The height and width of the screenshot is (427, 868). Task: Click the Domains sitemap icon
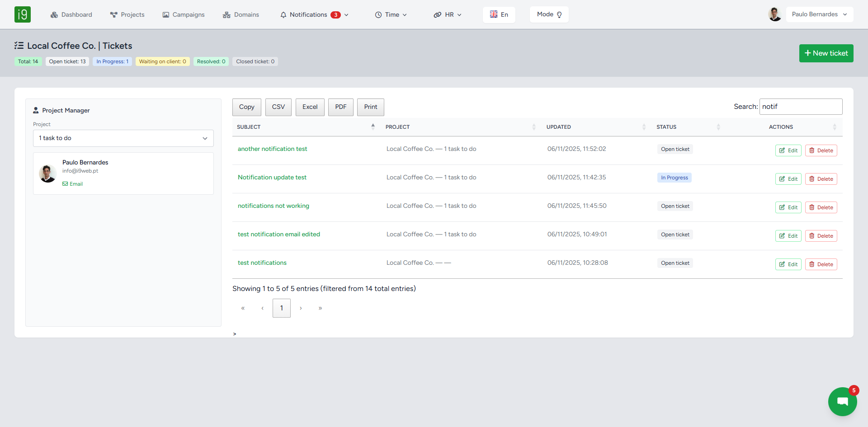(226, 14)
